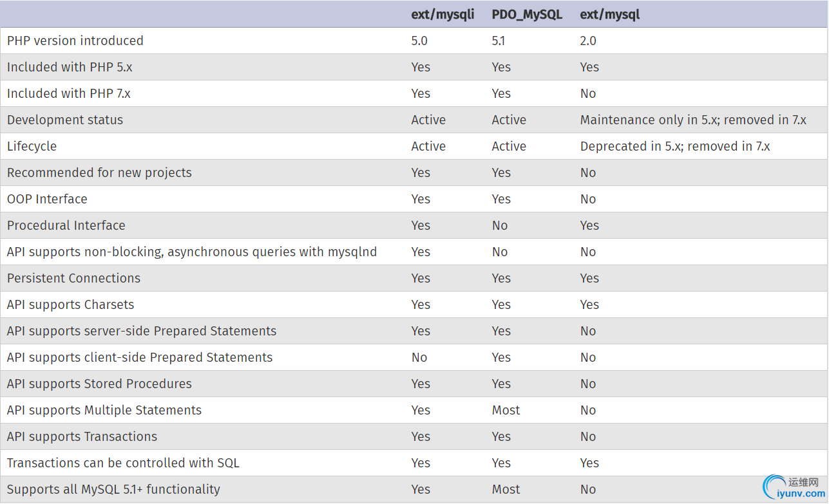This screenshot has width=829, height=504.
Task: Click 'Maintenance only in 5.x; removed in 7.x' text
Action: pos(693,120)
